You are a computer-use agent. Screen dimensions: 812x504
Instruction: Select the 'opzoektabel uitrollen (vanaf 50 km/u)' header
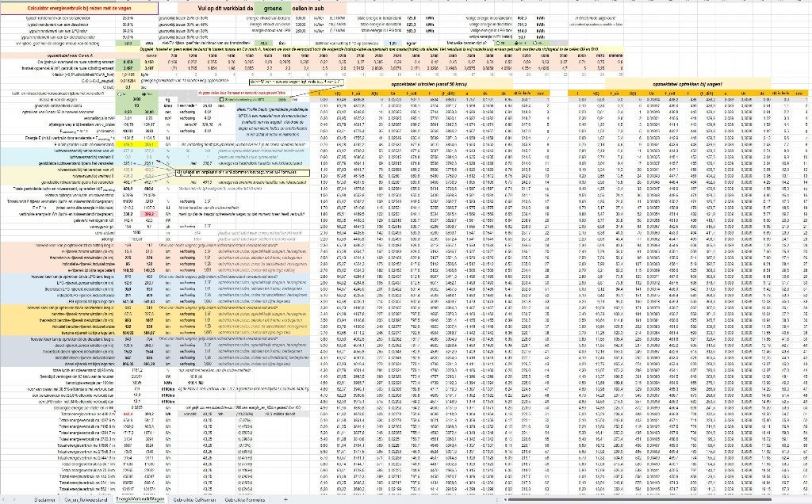(429, 84)
